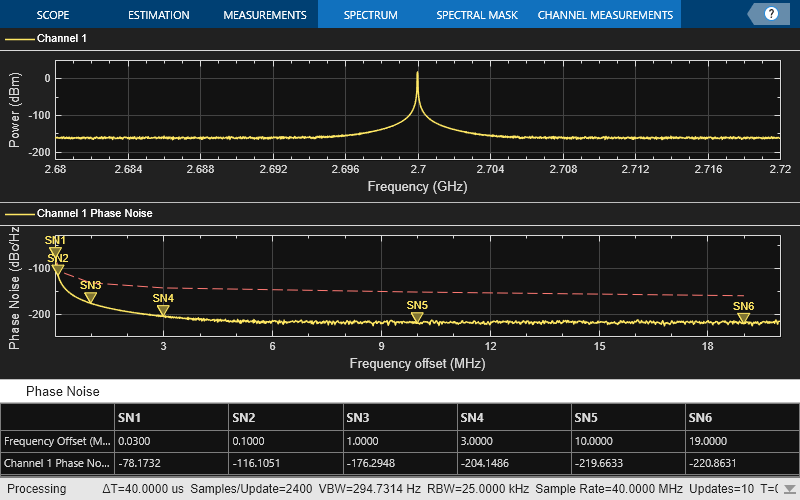The width and height of the screenshot is (800, 500).
Task: Open the Help question mark icon
Action: 771,14
